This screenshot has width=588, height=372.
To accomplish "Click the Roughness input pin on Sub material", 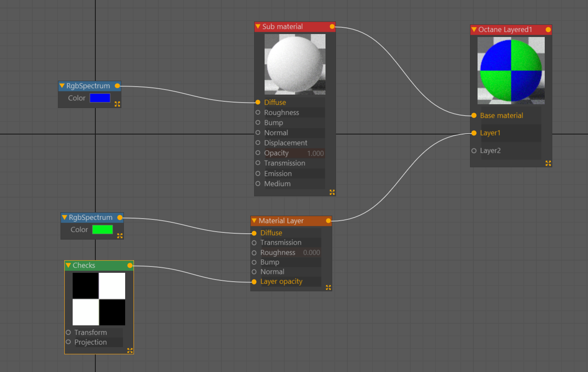I will point(258,112).
